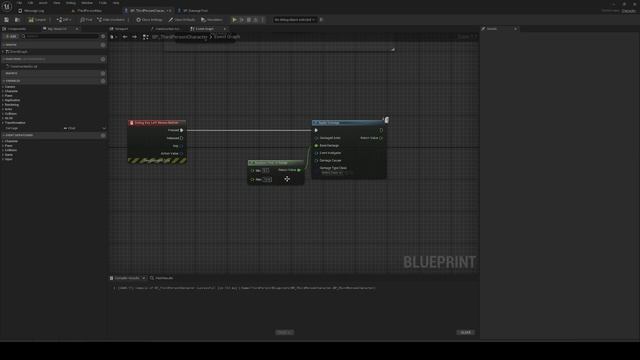Image resolution: width=640 pixels, height=360 pixels.
Task: Open the Debug menu
Action: point(71,3)
